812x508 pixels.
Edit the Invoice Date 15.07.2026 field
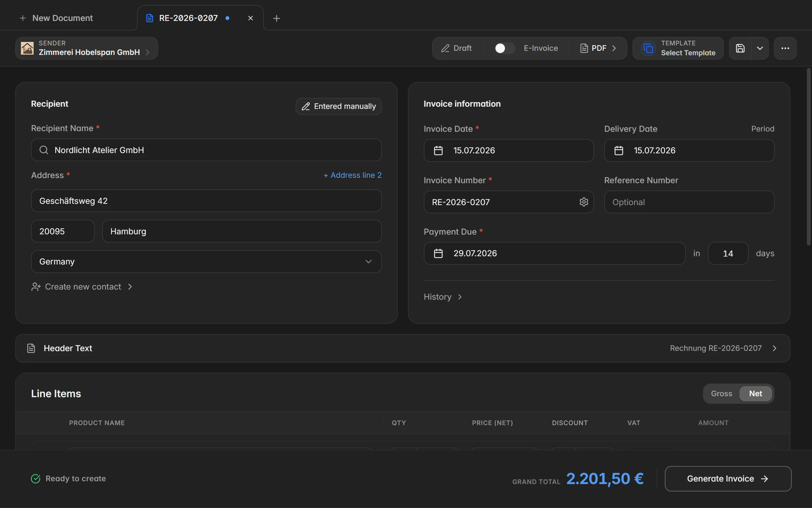pos(509,150)
